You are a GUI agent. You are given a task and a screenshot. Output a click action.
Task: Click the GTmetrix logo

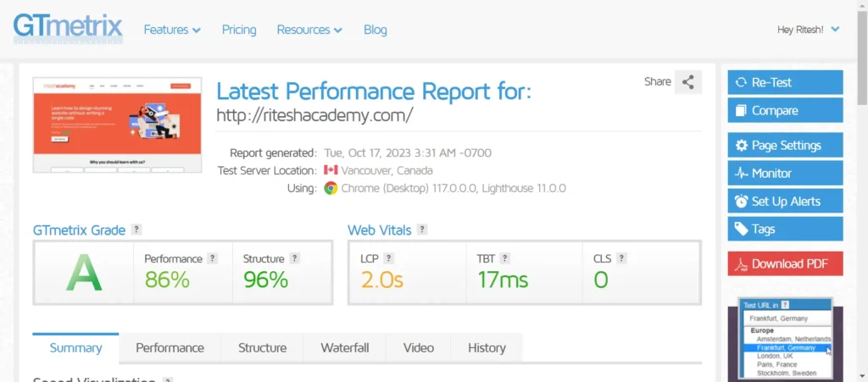(68, 28)
